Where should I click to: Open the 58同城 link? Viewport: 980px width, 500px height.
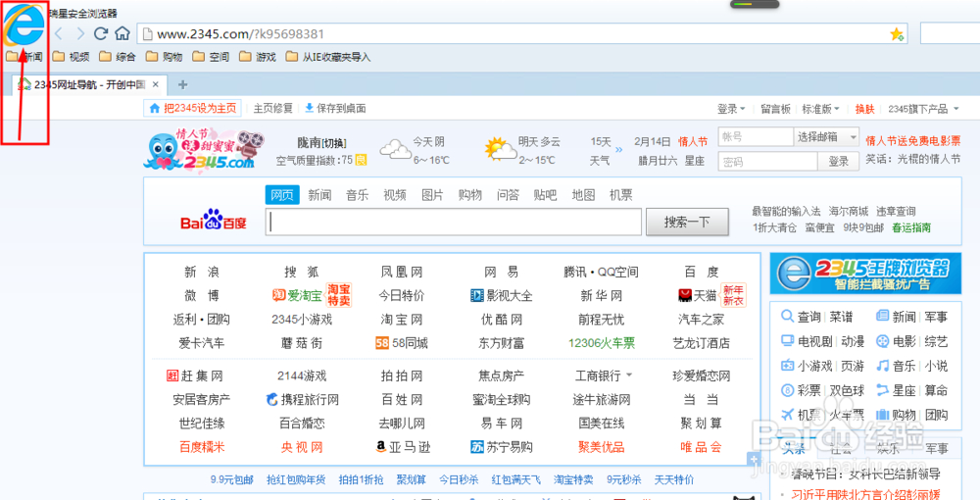click(x=402, y=343)
